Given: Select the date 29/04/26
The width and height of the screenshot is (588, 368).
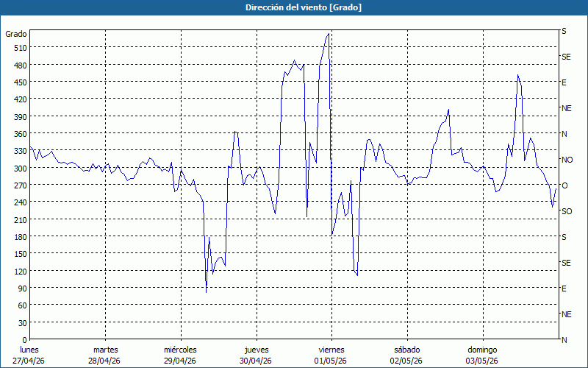Looking at the screenshot, I should [180, 361].
